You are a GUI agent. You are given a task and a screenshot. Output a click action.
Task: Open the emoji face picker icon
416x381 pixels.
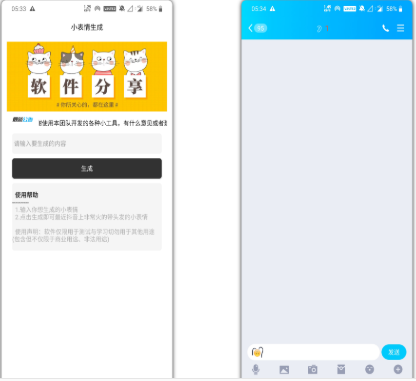(x=370, y=369)
